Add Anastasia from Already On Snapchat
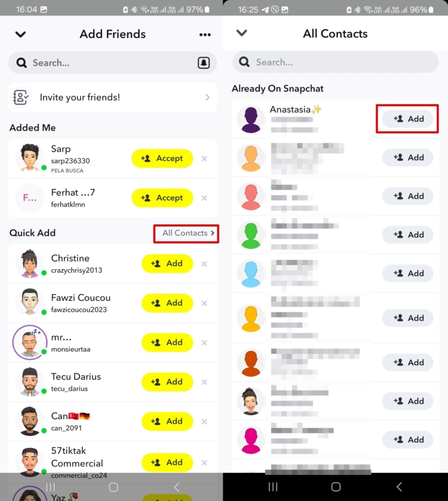Screen dimensions: 448x501 407,119
